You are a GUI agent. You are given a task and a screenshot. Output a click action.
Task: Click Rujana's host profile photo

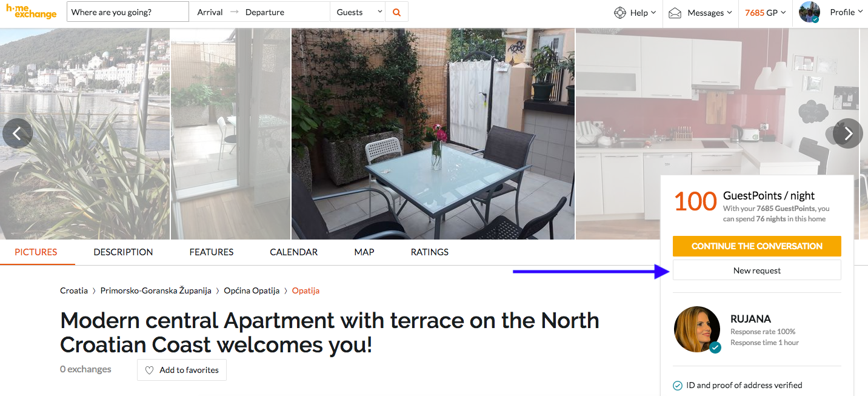click(x=697, y=329)
